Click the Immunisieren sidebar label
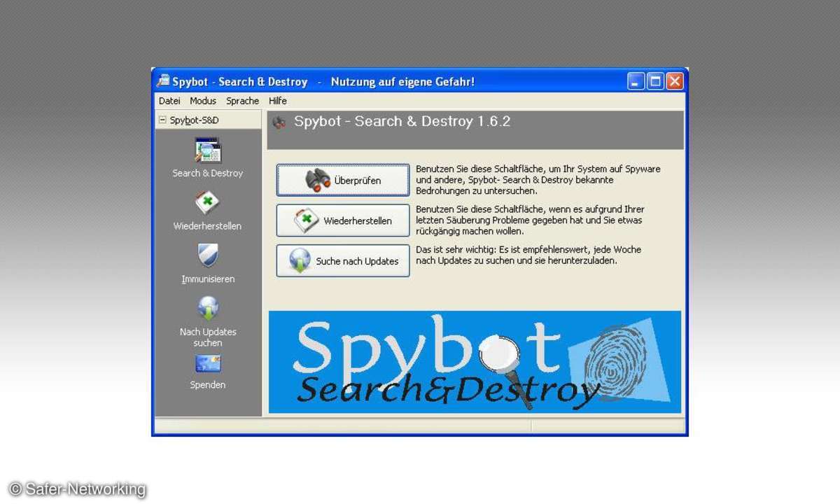Image resolution: width=840 pixels, height=504 pixels. point(208,279)
